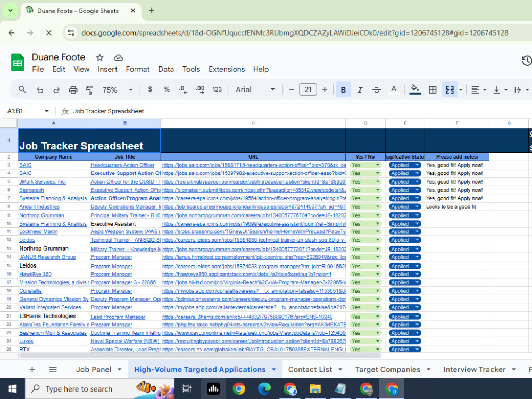Open the Data menu
Screen dimensions: 532x399
(x=166, y=69)
